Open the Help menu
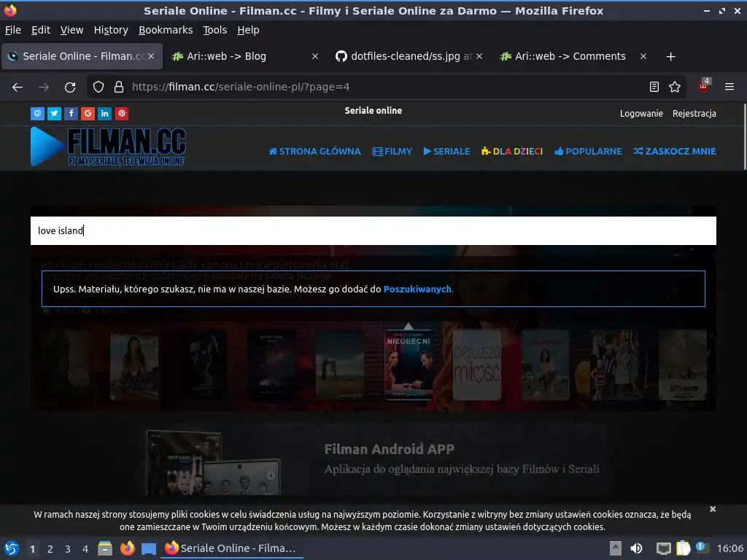Screen dimensions: 747x560 tap(248, 30)
